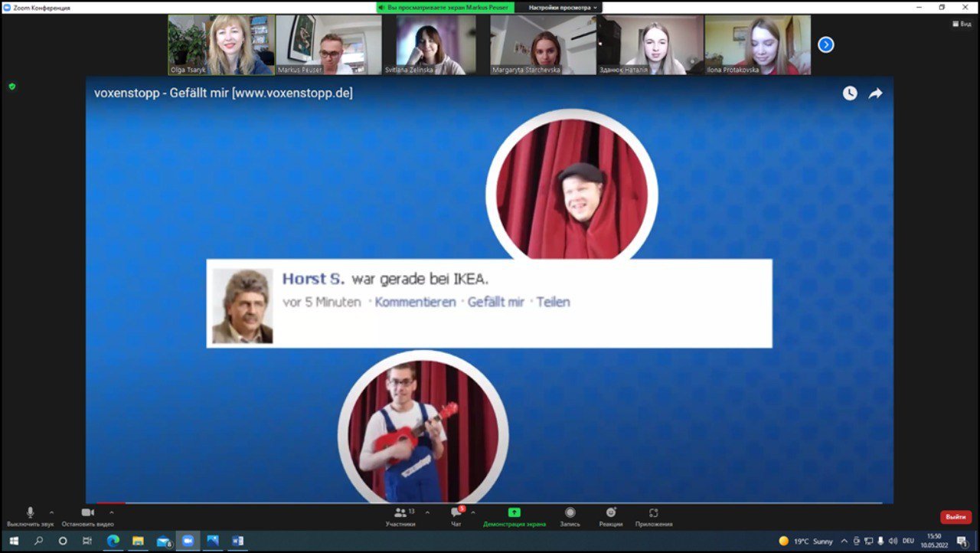Open Word from taskbar

[237, 541]
